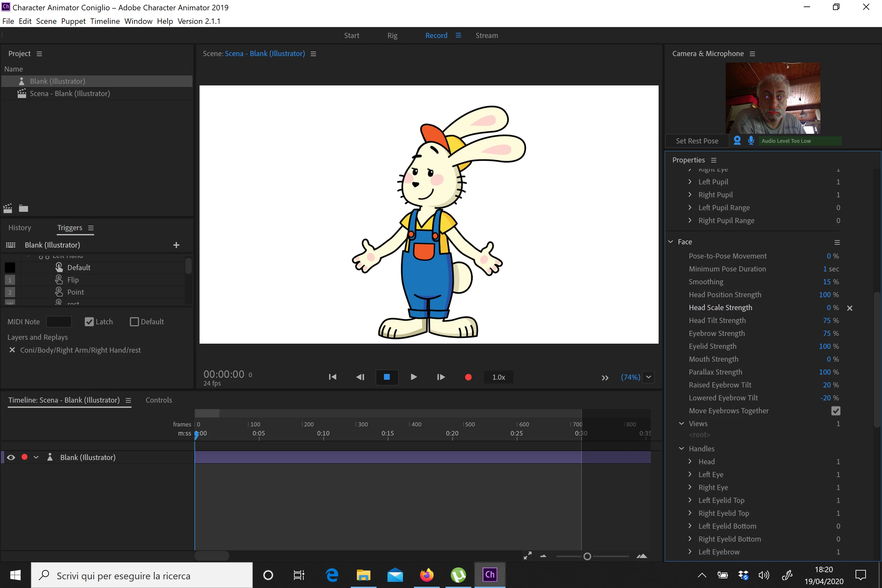Screen dimensions: 882x588
Task: Collapse the Face behavior section
Action: pos(671,242)
